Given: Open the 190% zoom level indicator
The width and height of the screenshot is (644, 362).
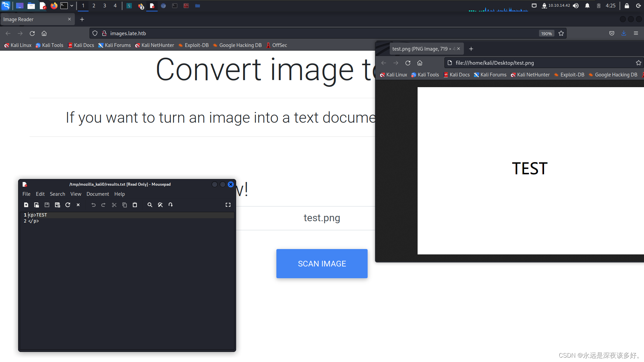Looking at the screenshot, I should (546, 34).
